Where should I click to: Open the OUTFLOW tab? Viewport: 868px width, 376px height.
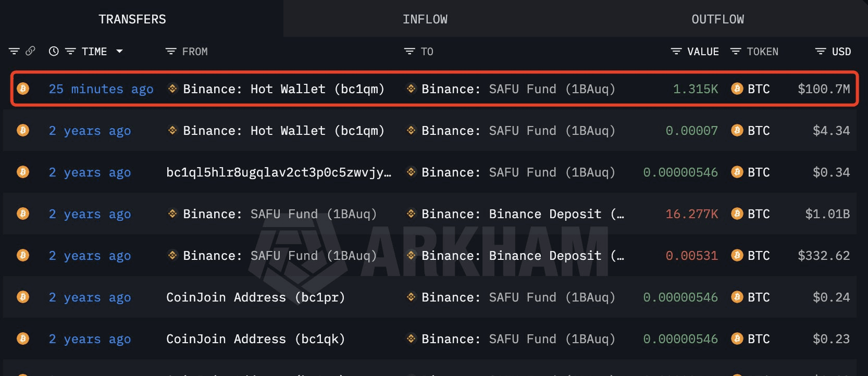[718, 19]
